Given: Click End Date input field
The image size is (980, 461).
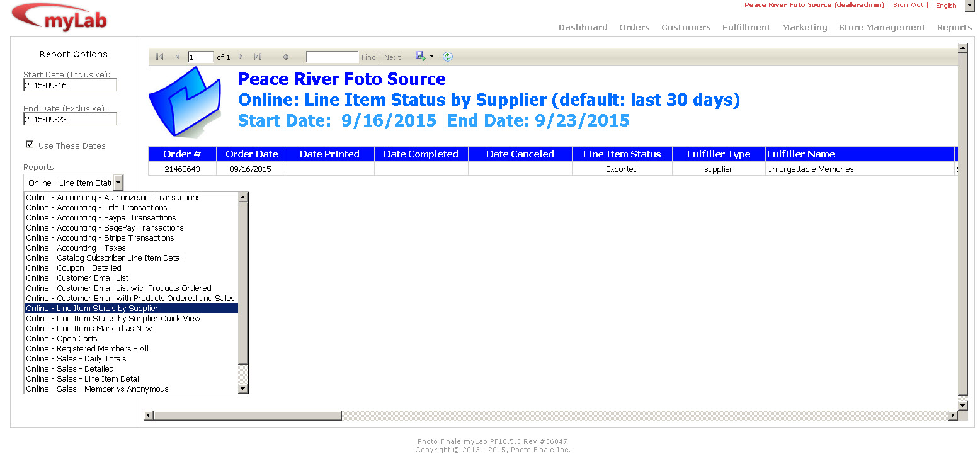Looking at the screenshot, I should 70,119.
